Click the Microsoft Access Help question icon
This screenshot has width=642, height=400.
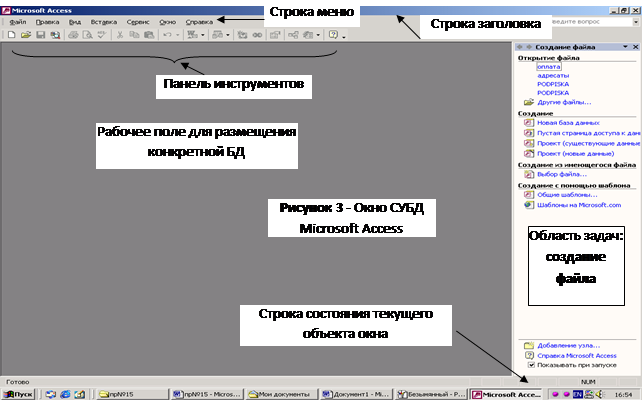point(333,35)
